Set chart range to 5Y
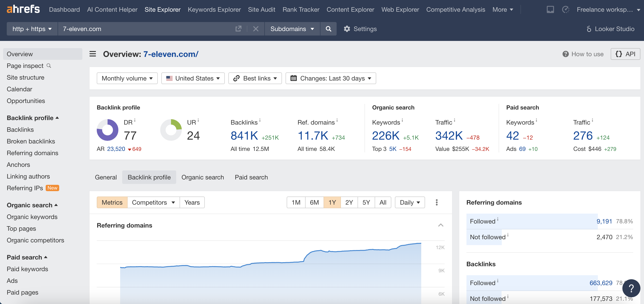This screenshot has width=644, height=304. [366, 202]
